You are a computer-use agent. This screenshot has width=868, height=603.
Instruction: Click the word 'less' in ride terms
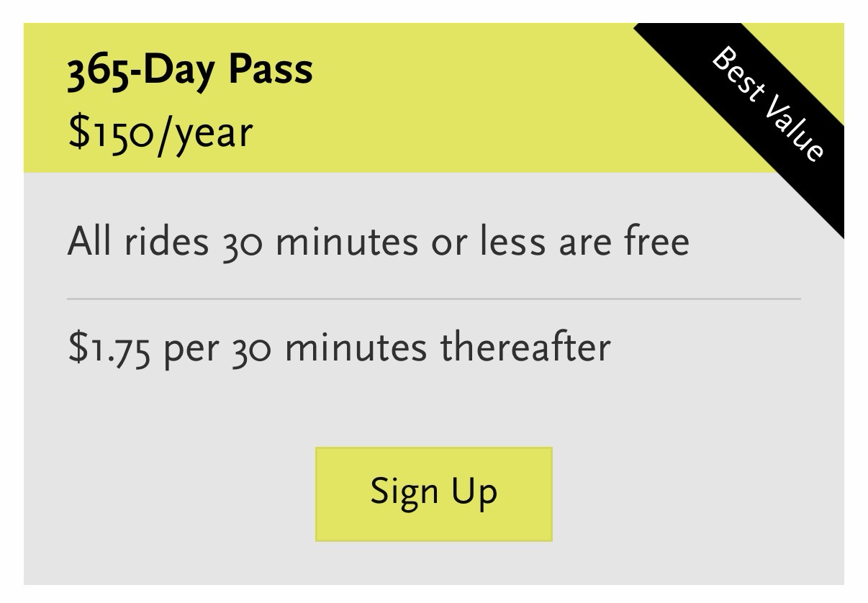(x=520, y=241)
